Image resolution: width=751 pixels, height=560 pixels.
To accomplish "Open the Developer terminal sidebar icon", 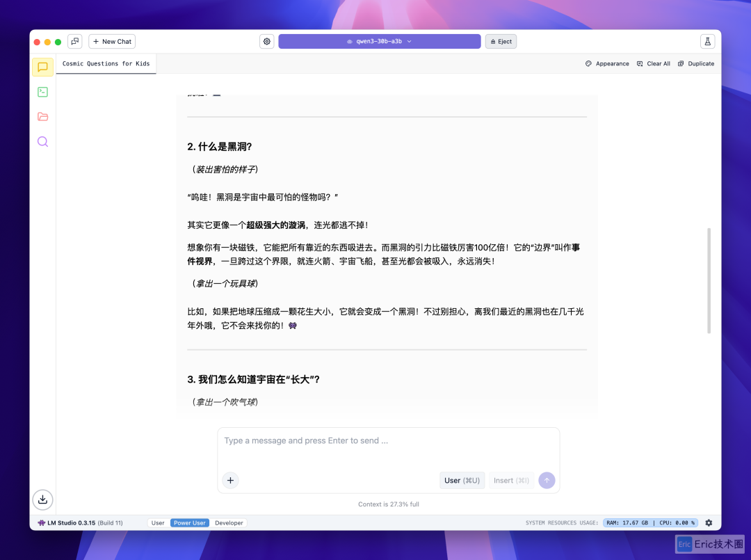I will click(42, 92).
